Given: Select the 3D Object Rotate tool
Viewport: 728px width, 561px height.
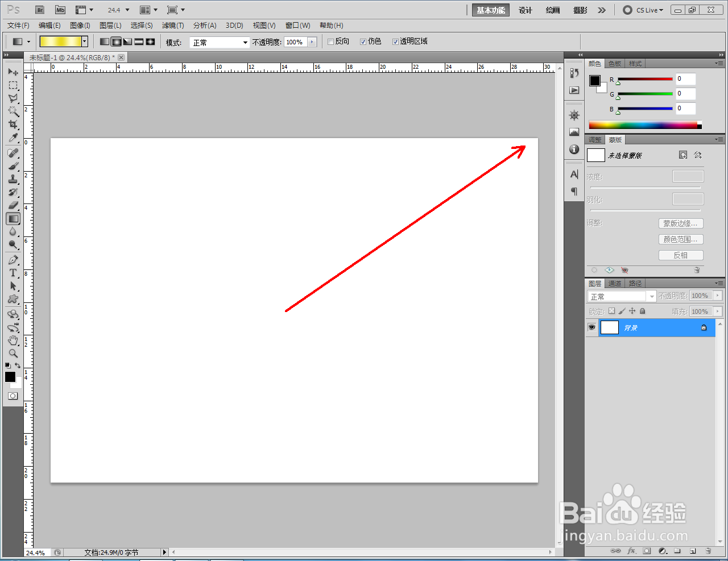Looking at the screenshot, I should click(x=13, y=314).
